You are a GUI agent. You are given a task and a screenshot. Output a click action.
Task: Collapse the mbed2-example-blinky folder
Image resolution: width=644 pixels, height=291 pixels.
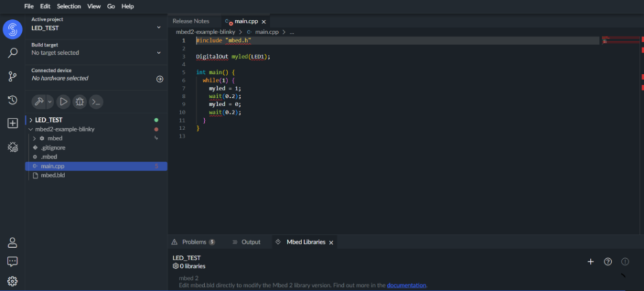(29, 129)
